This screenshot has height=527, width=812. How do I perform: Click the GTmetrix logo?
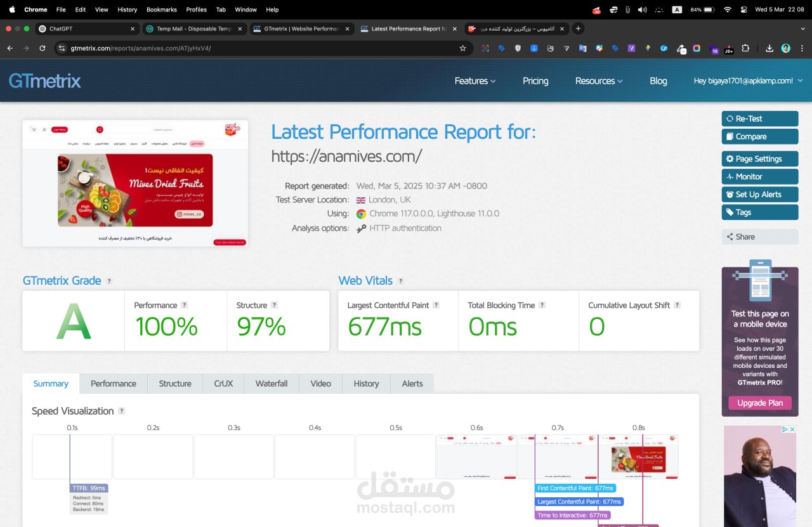click(44, 81)
